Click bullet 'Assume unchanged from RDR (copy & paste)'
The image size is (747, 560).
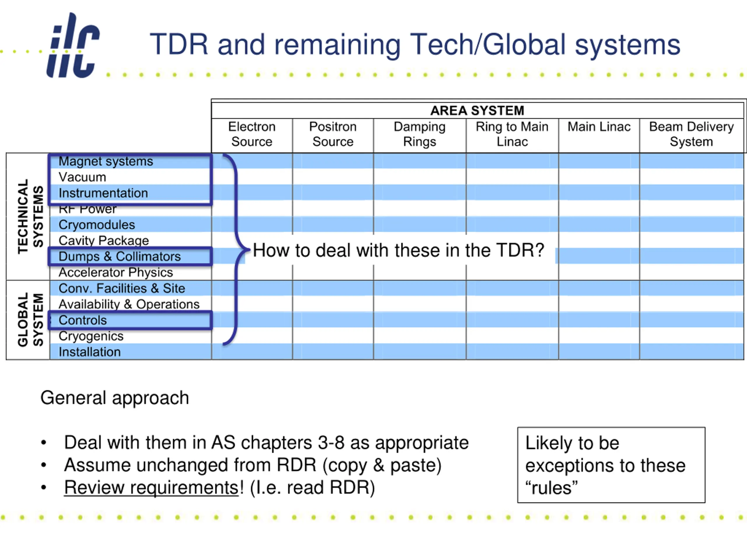click(253, 466)
